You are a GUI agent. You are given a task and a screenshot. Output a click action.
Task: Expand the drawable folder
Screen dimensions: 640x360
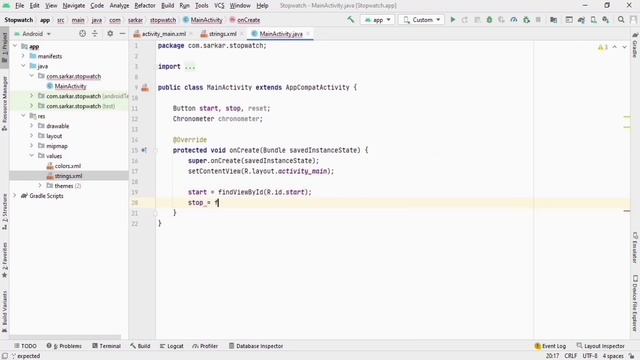(x=31, y=126)
